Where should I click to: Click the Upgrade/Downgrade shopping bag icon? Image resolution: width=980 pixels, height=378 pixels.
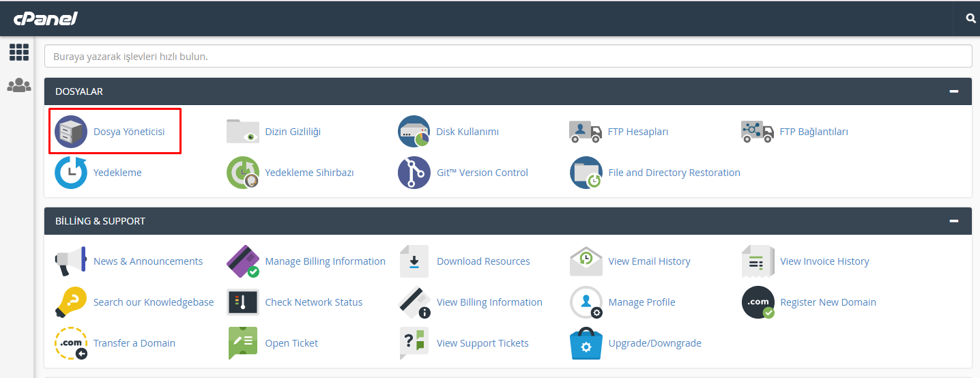pos(586,343)
